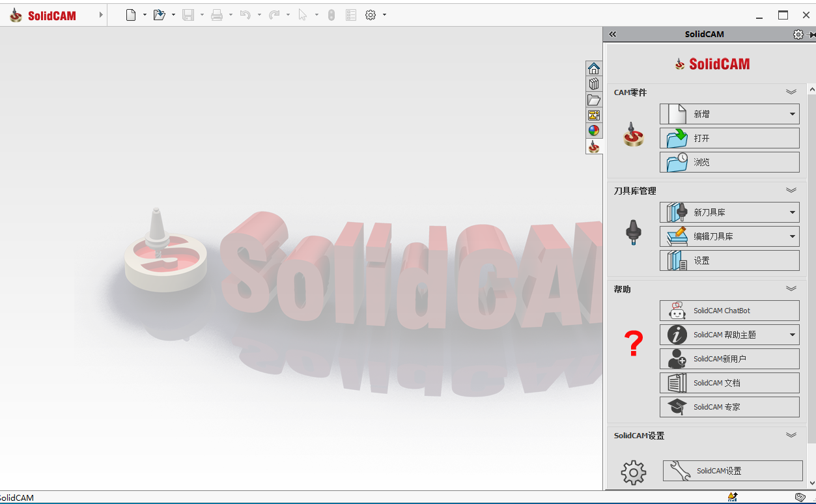Open dropdown arrow next to Open file icon

coord(173,15)
